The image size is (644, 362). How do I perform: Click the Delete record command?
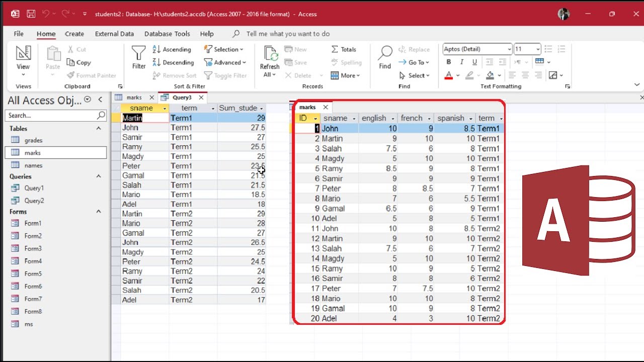pos(298,75)
